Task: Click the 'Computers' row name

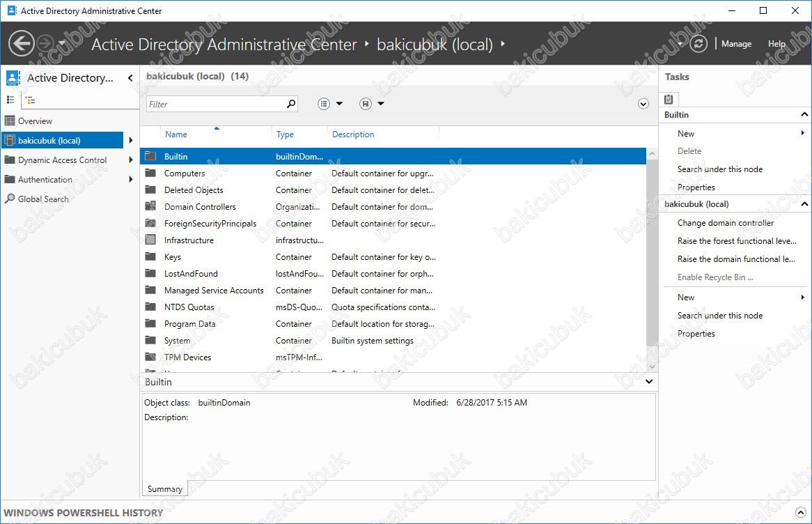Action: point(185,174)
